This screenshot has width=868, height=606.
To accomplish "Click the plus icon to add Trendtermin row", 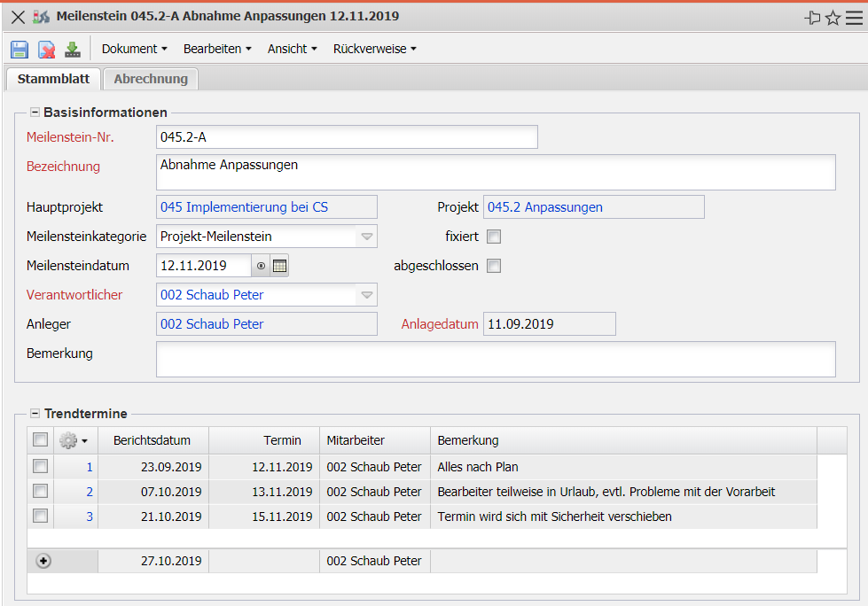I will coord(43,561).
